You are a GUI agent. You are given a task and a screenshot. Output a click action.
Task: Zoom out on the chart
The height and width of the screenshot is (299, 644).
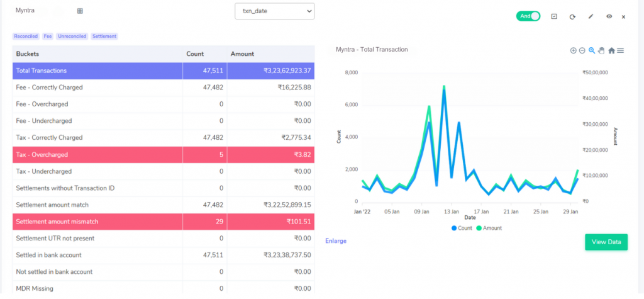[x=582, y=50]
